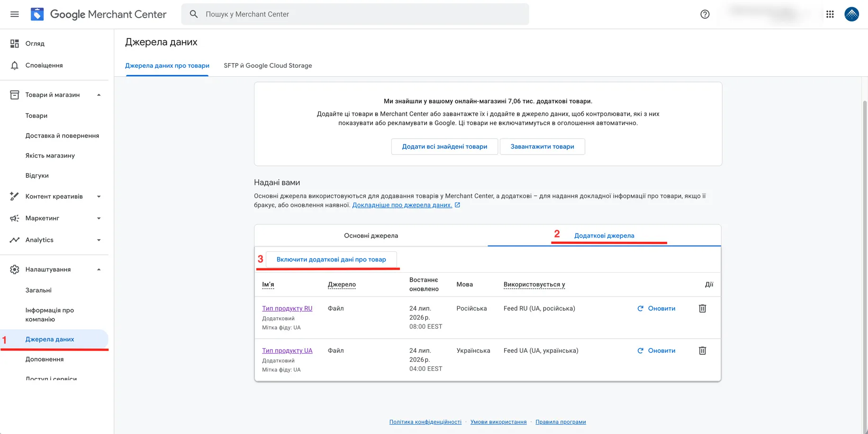This screenshot has width=868, height=434.
Task: Click Завантажити товари button
Action: (542, 147)
